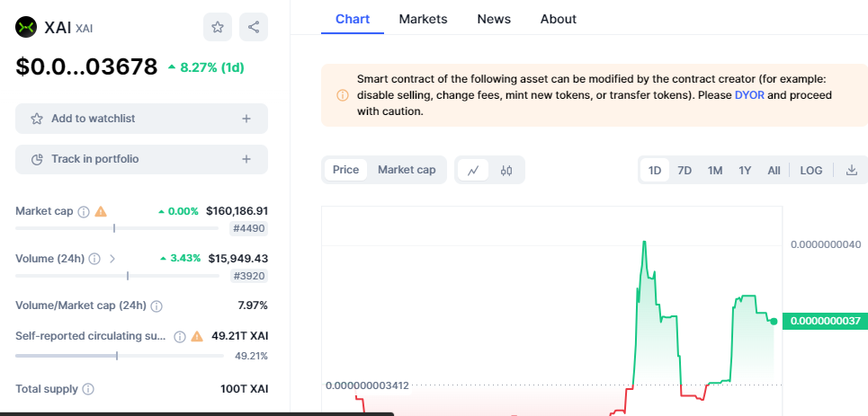Select the 7D time range

coord(685,171)
